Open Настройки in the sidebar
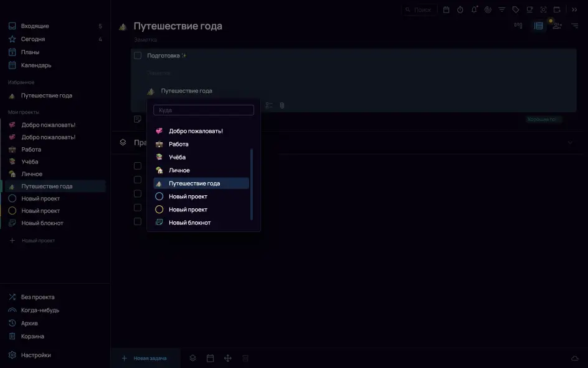588x368 pixels. 36,355
